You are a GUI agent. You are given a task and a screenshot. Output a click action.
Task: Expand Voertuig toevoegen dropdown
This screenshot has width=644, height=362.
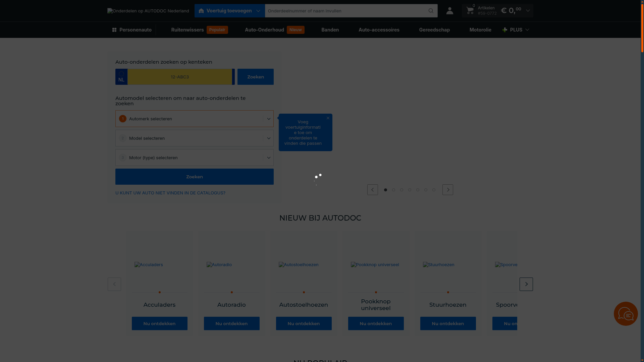coord(230,11)
